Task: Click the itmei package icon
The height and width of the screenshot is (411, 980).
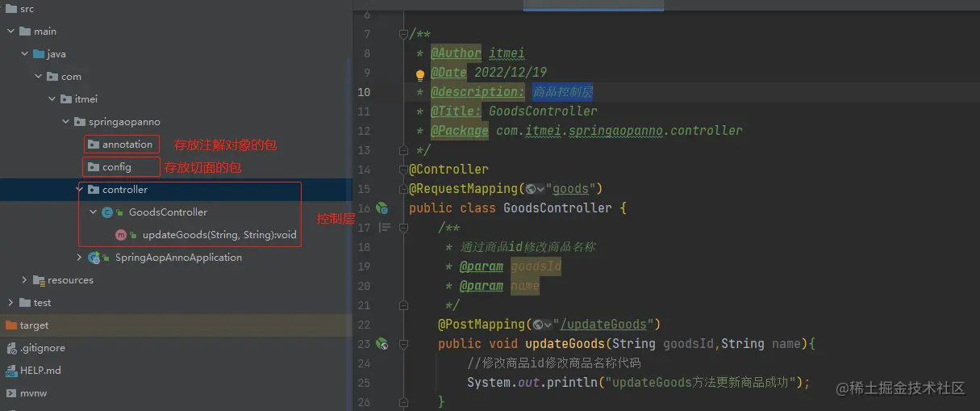Action: pyautogui.click(x=66, y=99)
